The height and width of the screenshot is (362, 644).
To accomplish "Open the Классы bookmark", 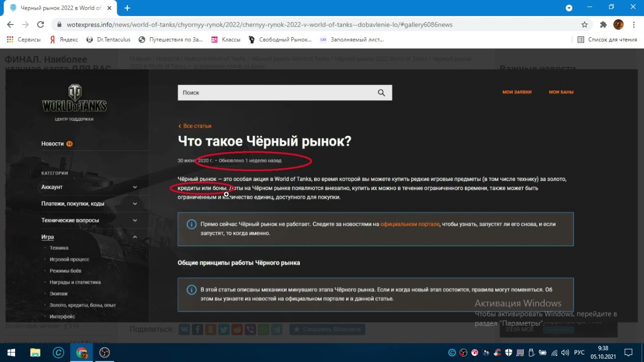I will [225, 39].
